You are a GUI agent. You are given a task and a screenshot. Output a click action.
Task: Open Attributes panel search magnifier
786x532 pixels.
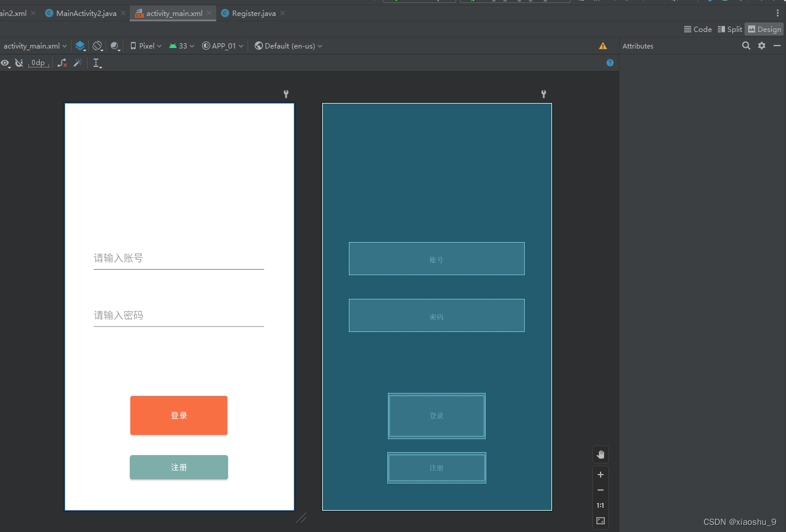pos(746,46)
